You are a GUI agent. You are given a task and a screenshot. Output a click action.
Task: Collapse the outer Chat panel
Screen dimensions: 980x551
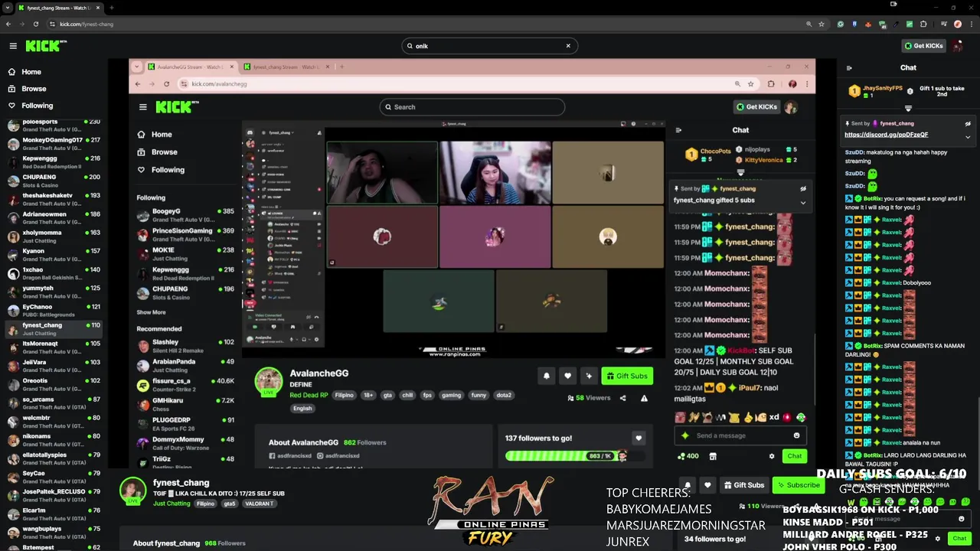pos(849,68)
